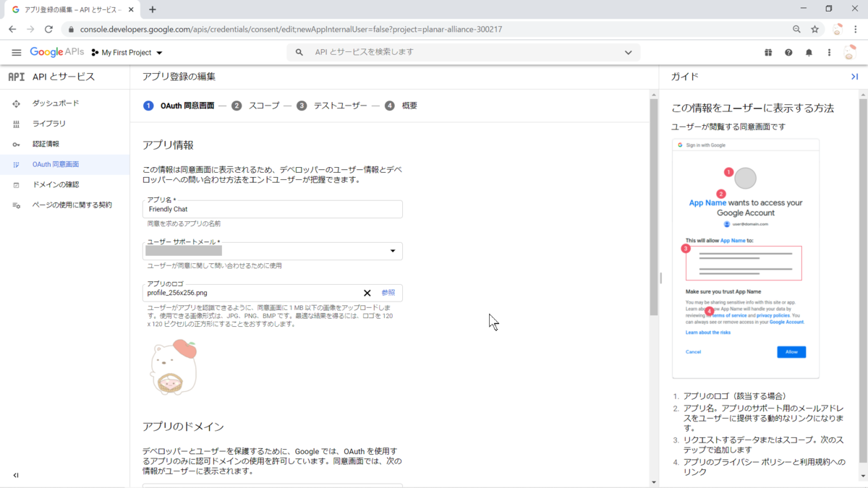The width and height of the screenshot is (868, 488).
Task: Click inside the アプリ名 input field
Action: 272,209
